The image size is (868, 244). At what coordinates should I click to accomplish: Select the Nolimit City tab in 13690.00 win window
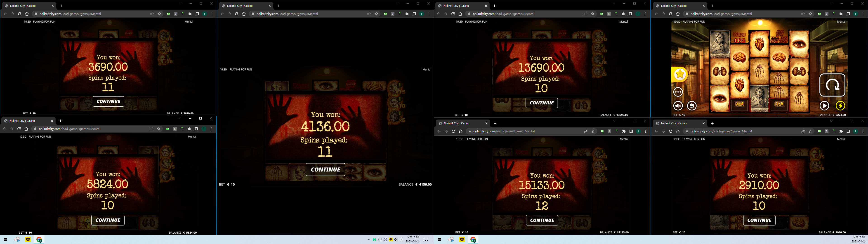point(462,6)
